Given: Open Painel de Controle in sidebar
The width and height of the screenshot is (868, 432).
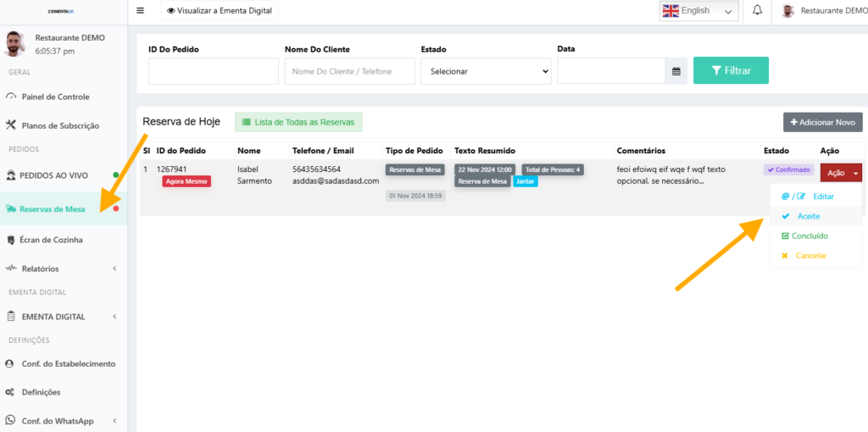Looking at the screenshot, I should pos(55,97).
